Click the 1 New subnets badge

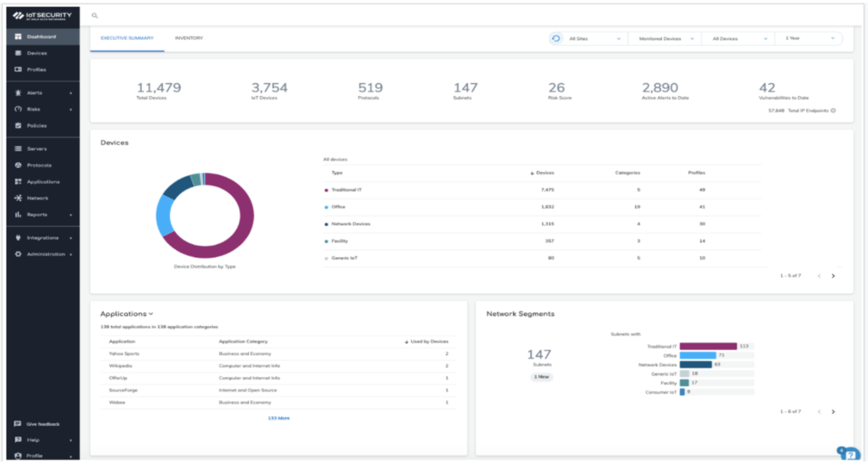pos(541,377)
